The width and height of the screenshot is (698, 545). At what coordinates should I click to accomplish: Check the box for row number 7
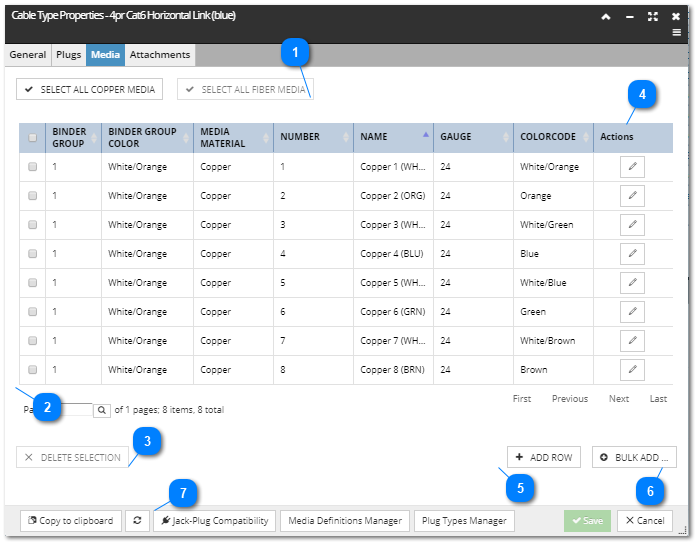32,341
